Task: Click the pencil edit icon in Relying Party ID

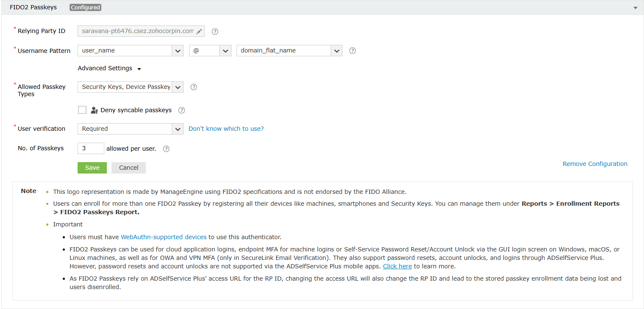Action: pyautogui.click(x=199, y=31)
